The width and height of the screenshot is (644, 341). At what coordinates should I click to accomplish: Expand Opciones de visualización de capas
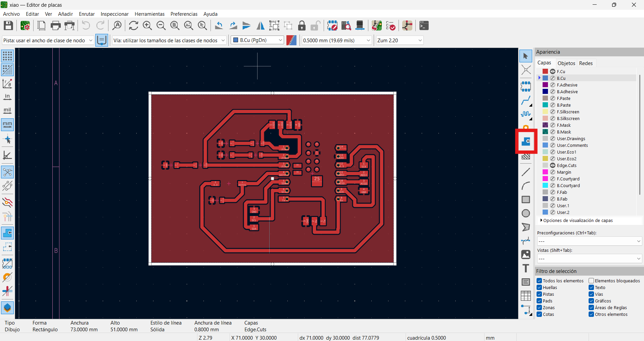tap(576, 220)
